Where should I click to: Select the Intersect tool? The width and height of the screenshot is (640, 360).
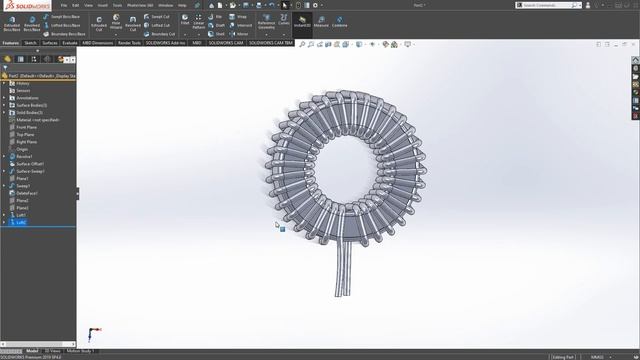(x=240, y=25)
